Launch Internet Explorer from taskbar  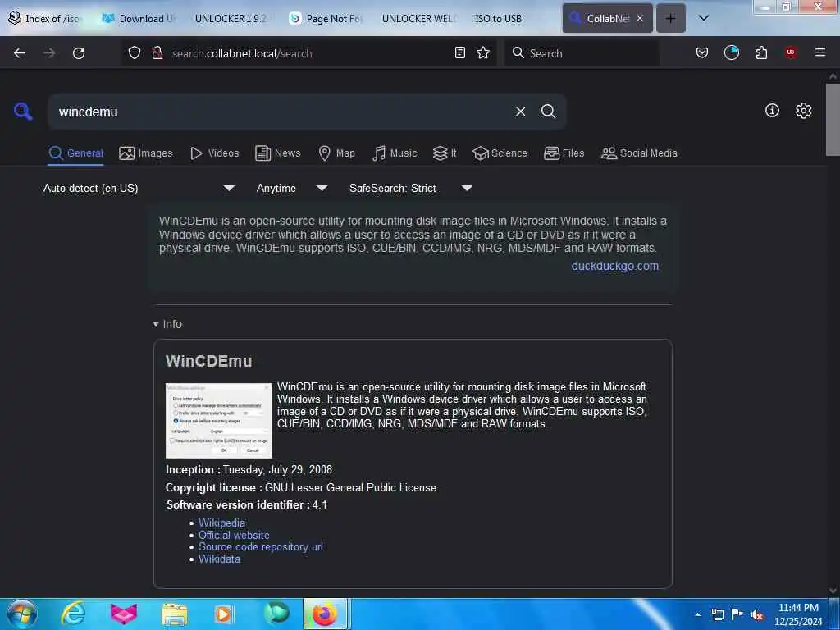pyautogui.click(x=73, y=614)
